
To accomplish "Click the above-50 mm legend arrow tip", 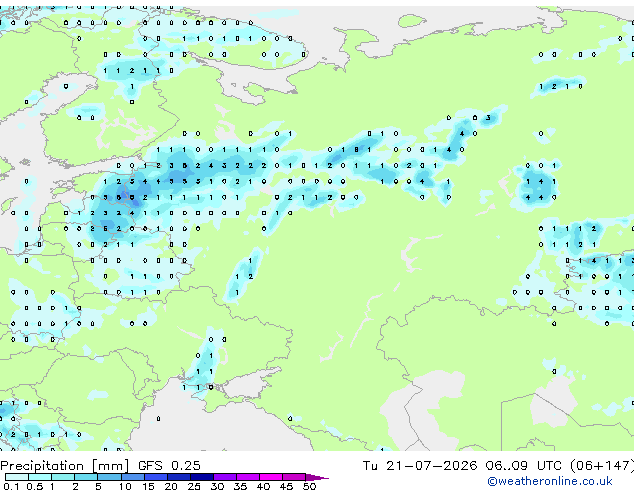I will tap(317, 477).
